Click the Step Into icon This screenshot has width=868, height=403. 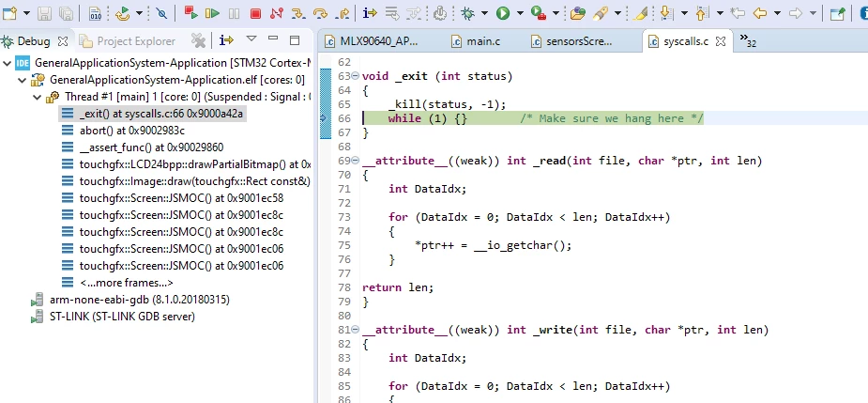point(297,13)
